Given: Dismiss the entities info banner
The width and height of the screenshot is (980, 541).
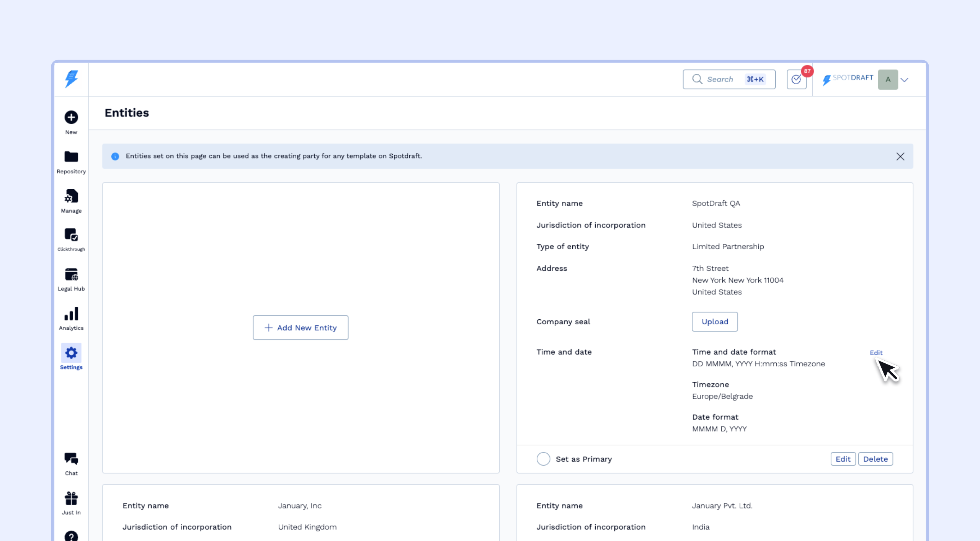Looking at the screenshot, I should (900, 156).
